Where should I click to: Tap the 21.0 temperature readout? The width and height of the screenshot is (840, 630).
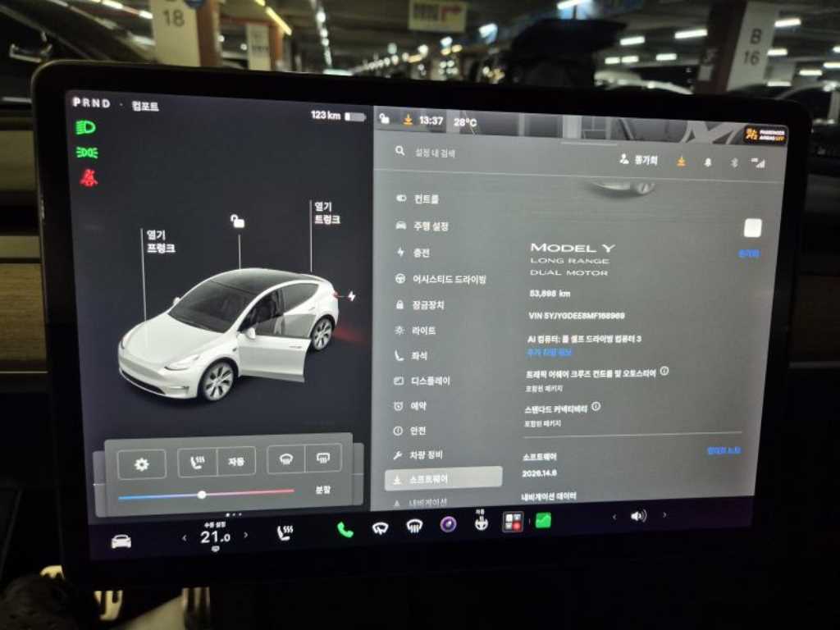click(215, 536)
